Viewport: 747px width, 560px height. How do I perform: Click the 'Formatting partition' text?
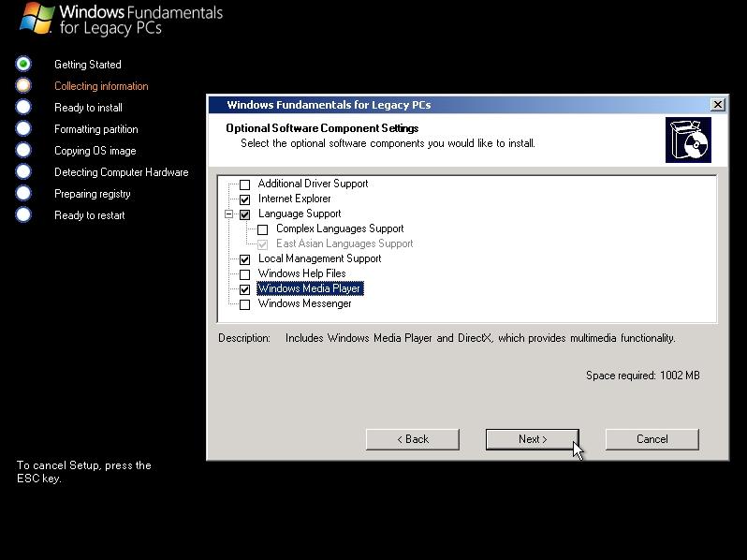pyautogui.click(x=96, y=129)
